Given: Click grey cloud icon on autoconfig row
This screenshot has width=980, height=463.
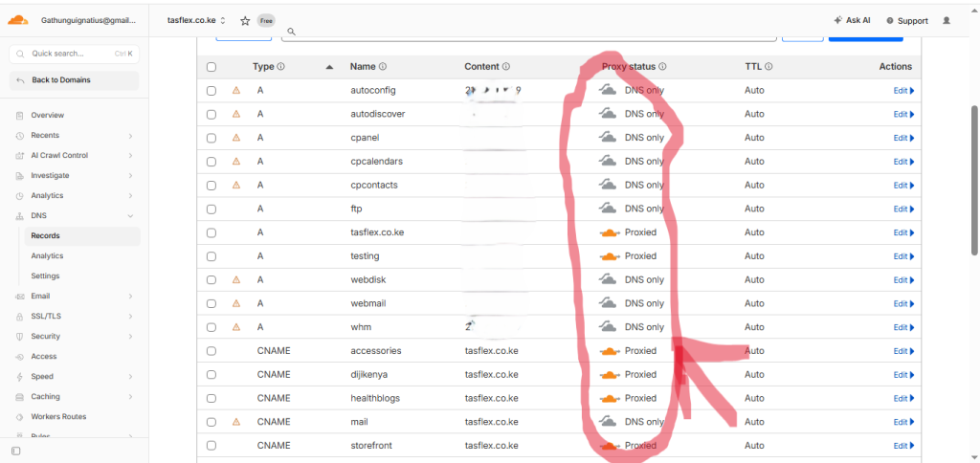Looking at the screenshot, I should coord(608,90).
